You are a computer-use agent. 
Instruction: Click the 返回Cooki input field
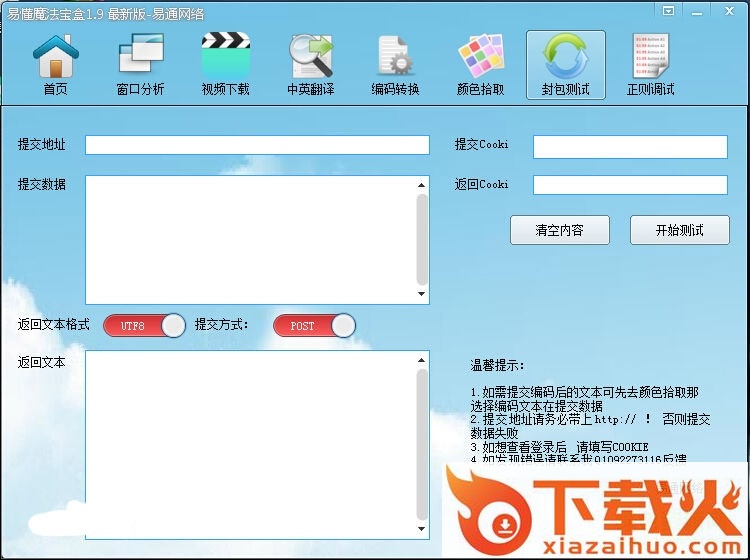(630, 185)
